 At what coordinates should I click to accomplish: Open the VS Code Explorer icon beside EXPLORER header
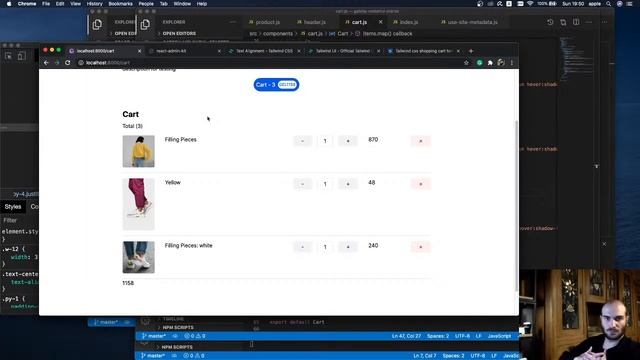[145, 24]
